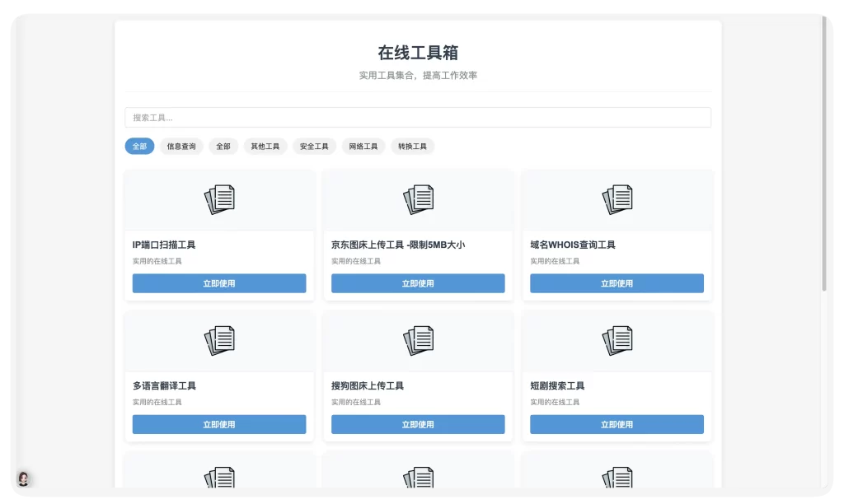Viewport: 844px width, 504px height.
Task: Focus the 搜索工具 search field
Action: point(418,117)
